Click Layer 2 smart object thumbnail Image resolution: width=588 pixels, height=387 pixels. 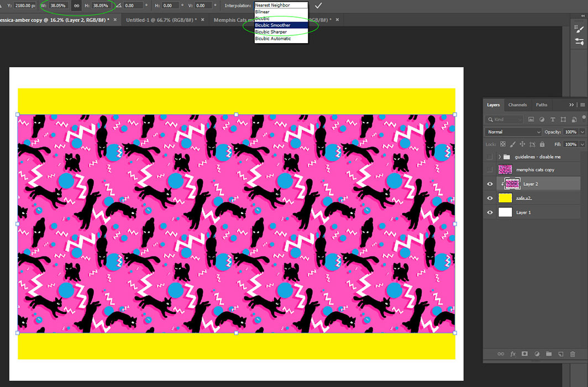[512, 184]
